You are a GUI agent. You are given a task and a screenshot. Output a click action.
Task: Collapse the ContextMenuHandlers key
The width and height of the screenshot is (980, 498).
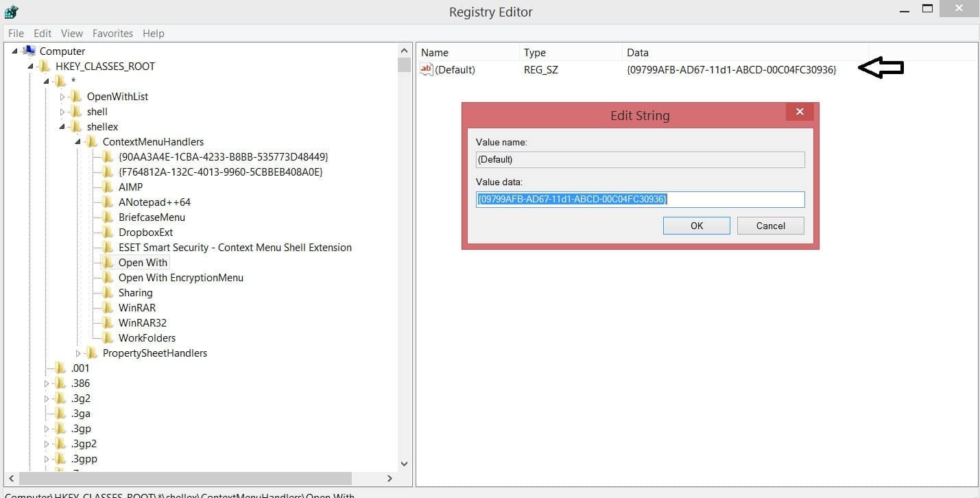(x=78, y=142)
